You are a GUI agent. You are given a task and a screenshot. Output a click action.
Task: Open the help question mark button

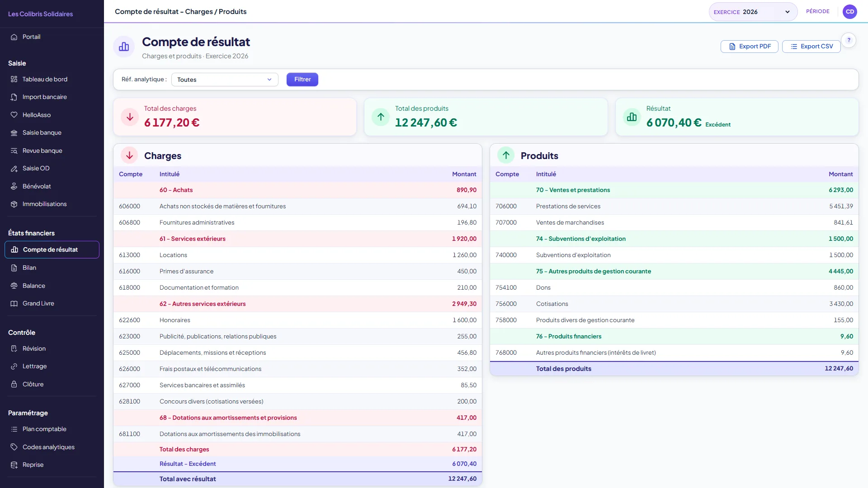pos(849,40)
